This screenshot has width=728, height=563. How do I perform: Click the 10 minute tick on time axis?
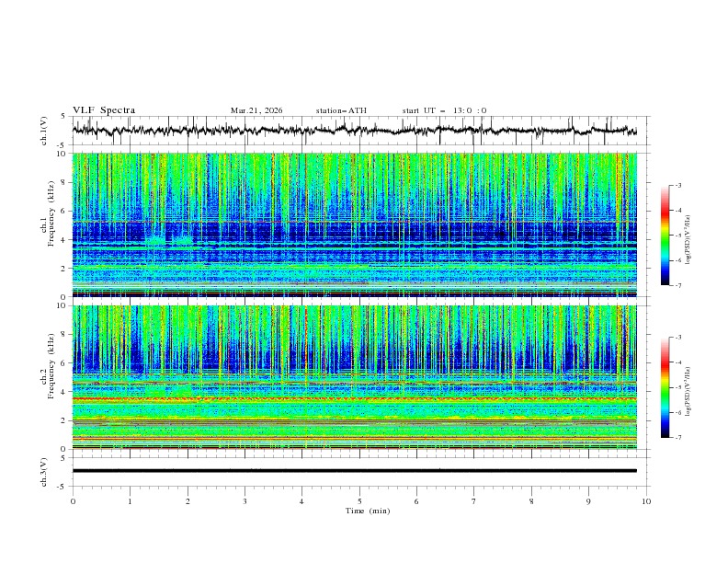pyautogui.click(x=646, y=501)
